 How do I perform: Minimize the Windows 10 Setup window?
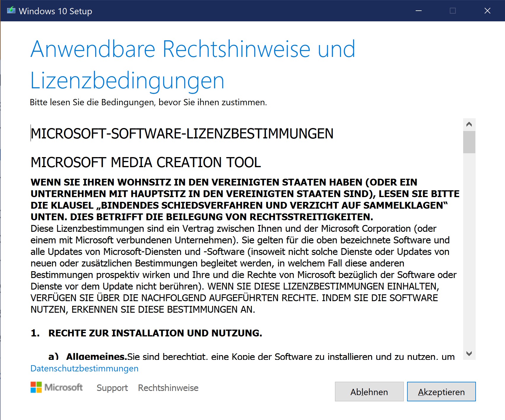point(419,11)
